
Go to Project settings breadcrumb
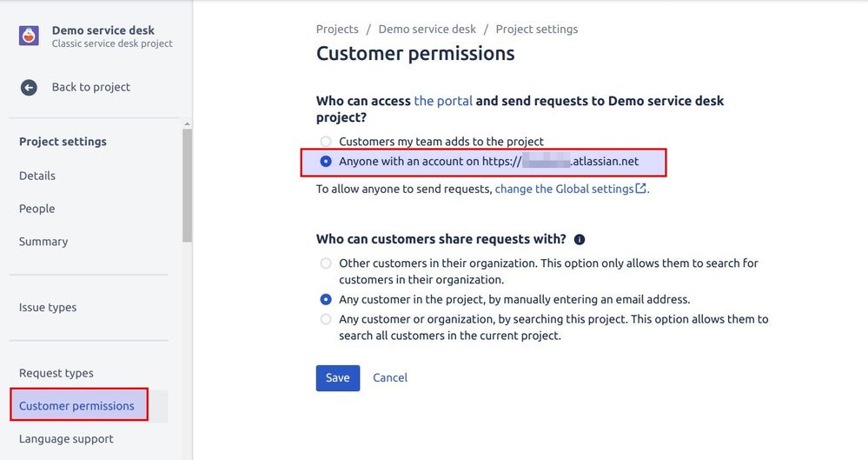[x=536, y=30]
